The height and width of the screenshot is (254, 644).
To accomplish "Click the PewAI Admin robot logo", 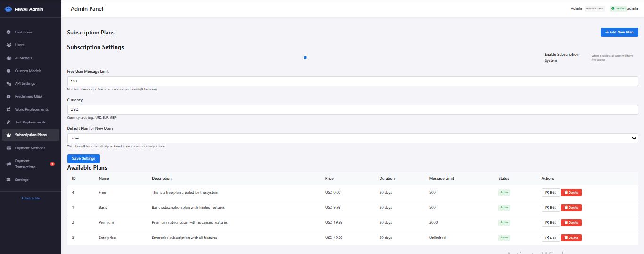I will point(8,9).
